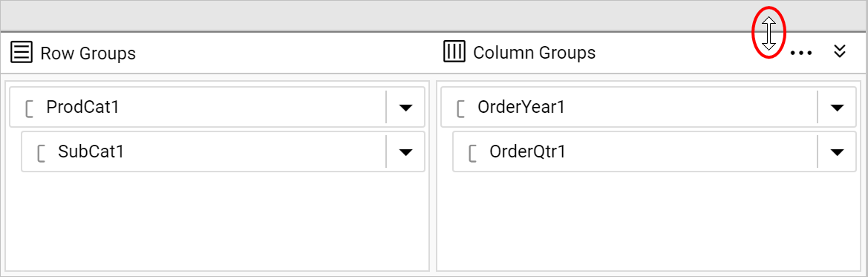Open the ProdCat1 group dropdown arrow

405,108
